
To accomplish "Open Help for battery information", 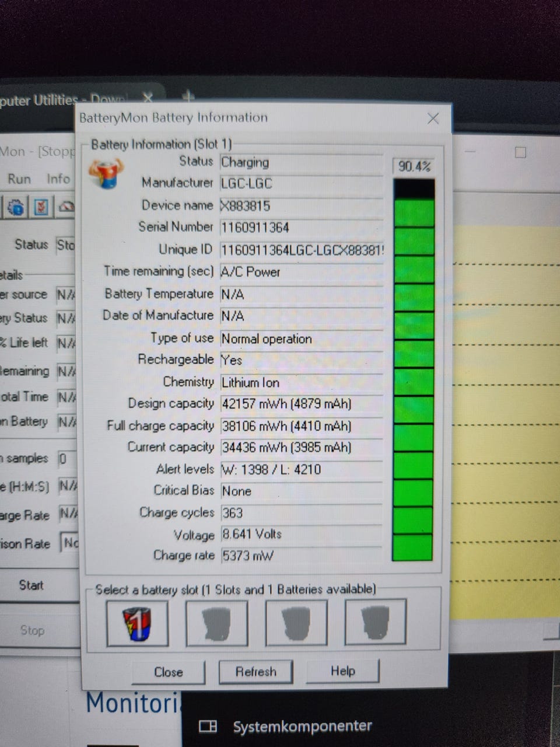I will point(342,671).
